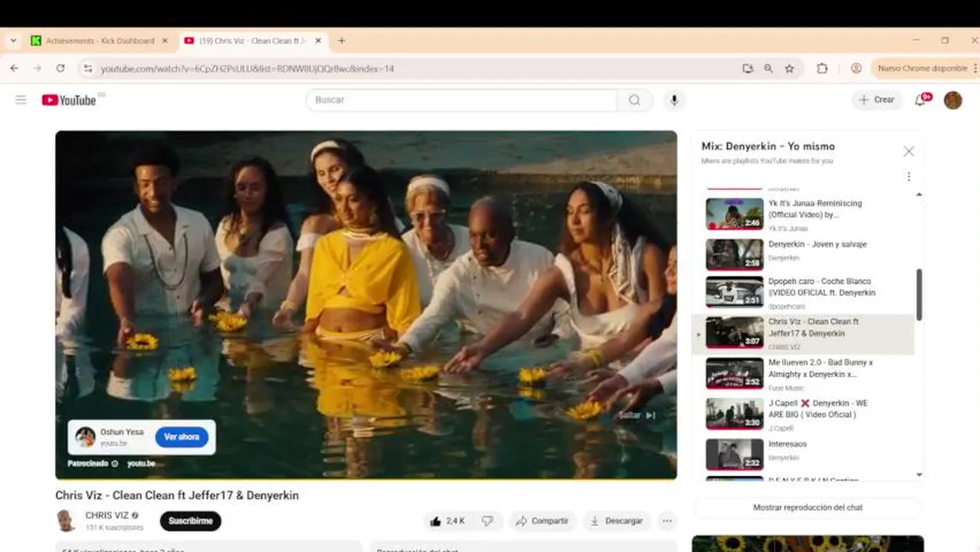
Task: Click the playlist scrollbar down arrow
Action: pos(919,475)
